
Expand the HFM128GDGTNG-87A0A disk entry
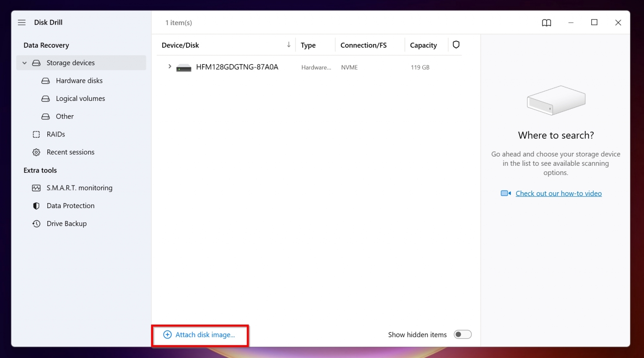click(169, 66)
